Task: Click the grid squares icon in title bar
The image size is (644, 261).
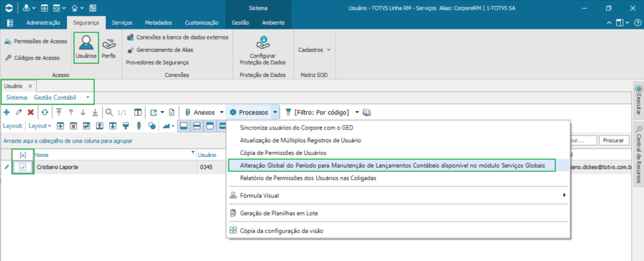Action: 93,8
